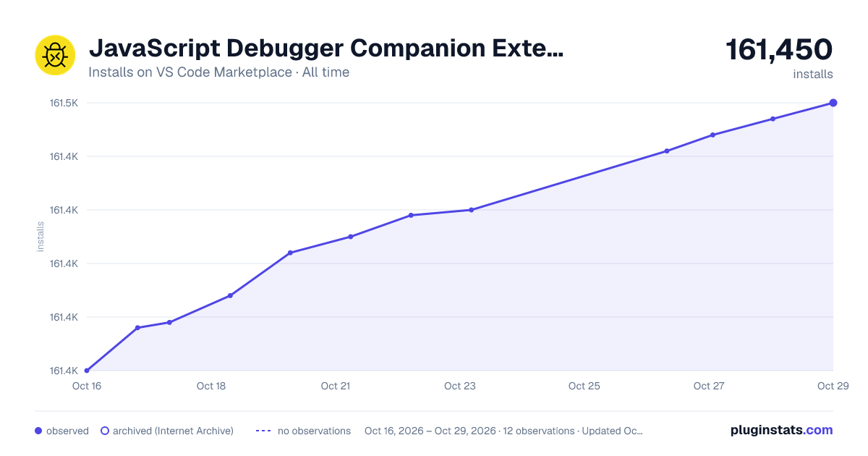Viewport: 868px width, 456px height.
Task: Click the 'archived (Internet Archive)' legend text
Action: pyautogui.click(x=173, y=431)
